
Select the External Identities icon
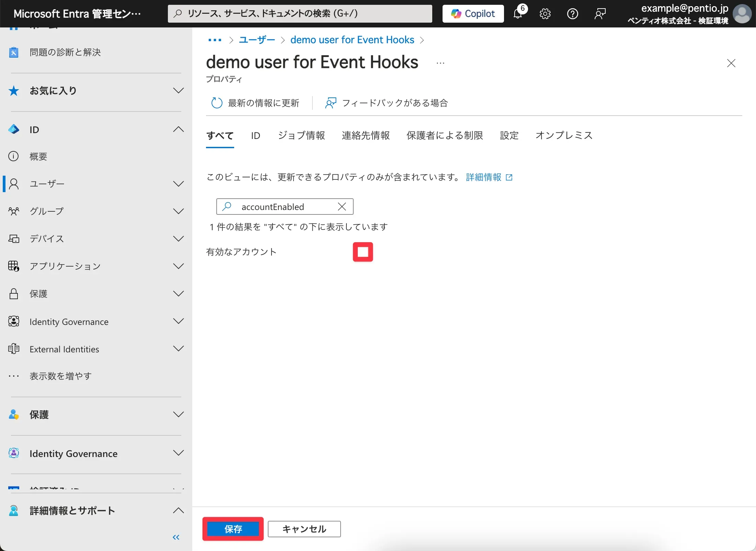click(14, 349)
